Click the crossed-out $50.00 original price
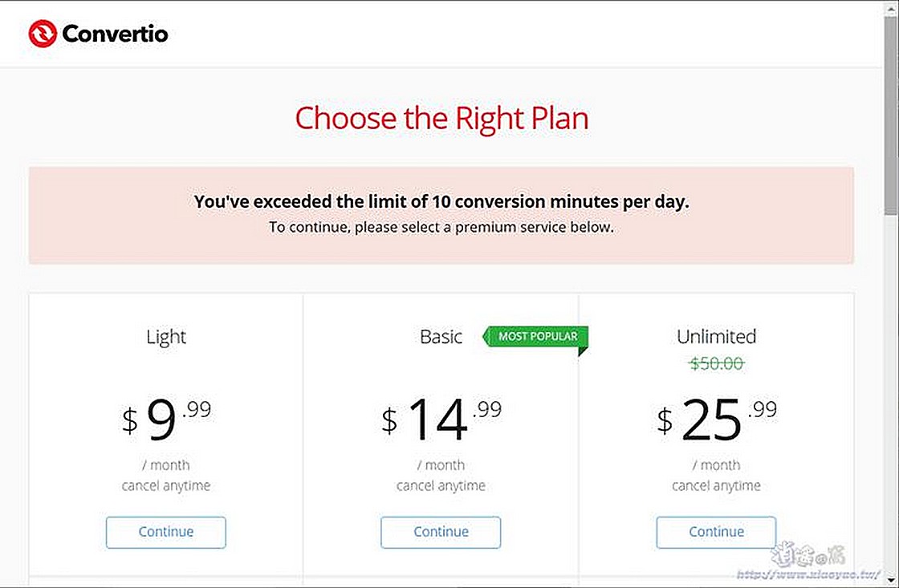This screenshot has height=588, width=899. (x=716, y=363)
